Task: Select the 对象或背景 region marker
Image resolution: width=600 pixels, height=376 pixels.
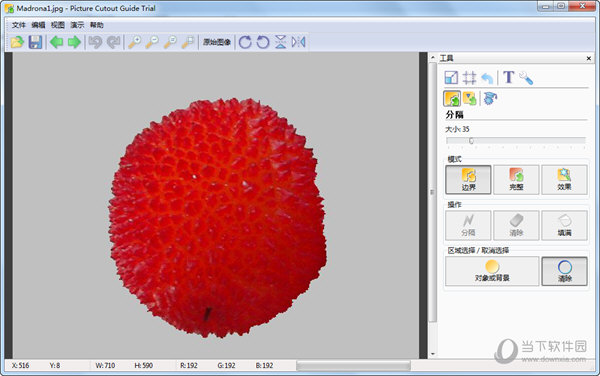Action: point(492,271)
